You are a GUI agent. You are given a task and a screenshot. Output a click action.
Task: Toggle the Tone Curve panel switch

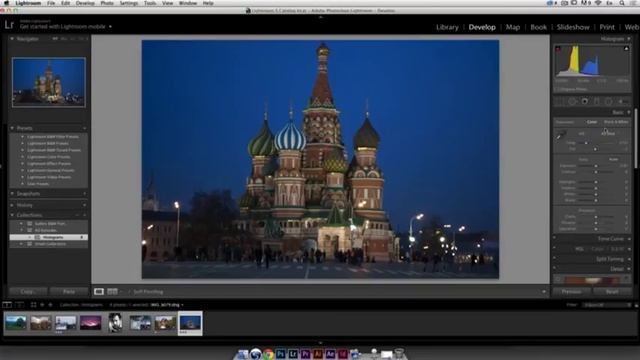(x=554, y=237)
